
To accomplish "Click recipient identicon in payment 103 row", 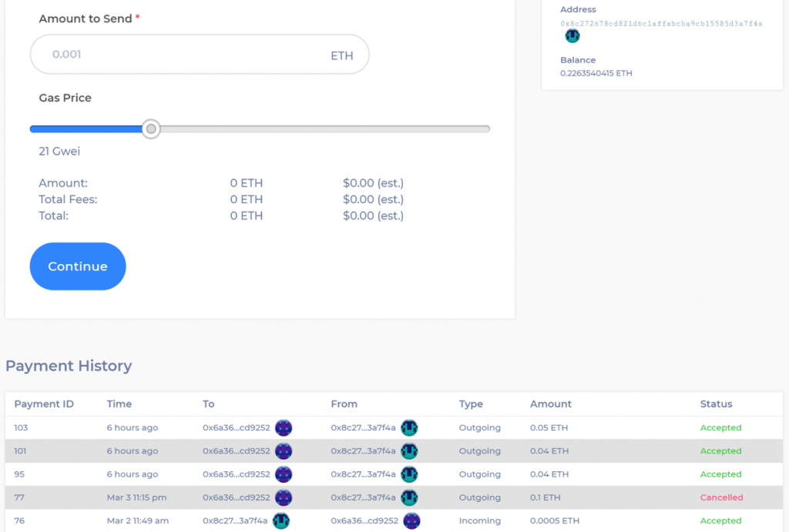I will tap(284, 428).
